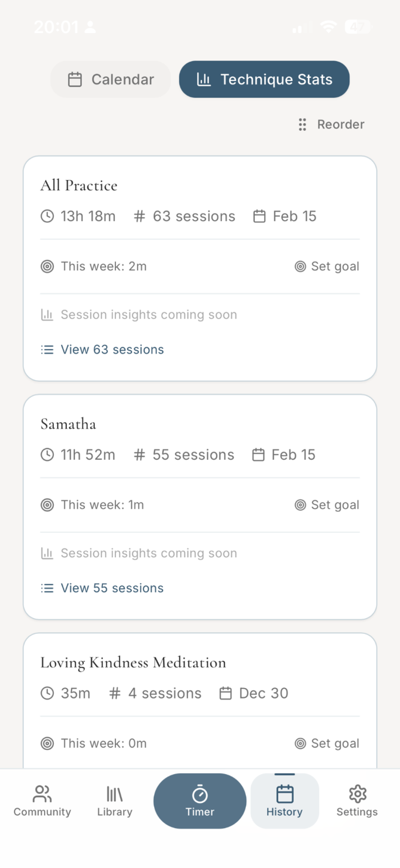The image size is (400, 868).
Task: Open the History tab
Action: (x=285, y=801)
